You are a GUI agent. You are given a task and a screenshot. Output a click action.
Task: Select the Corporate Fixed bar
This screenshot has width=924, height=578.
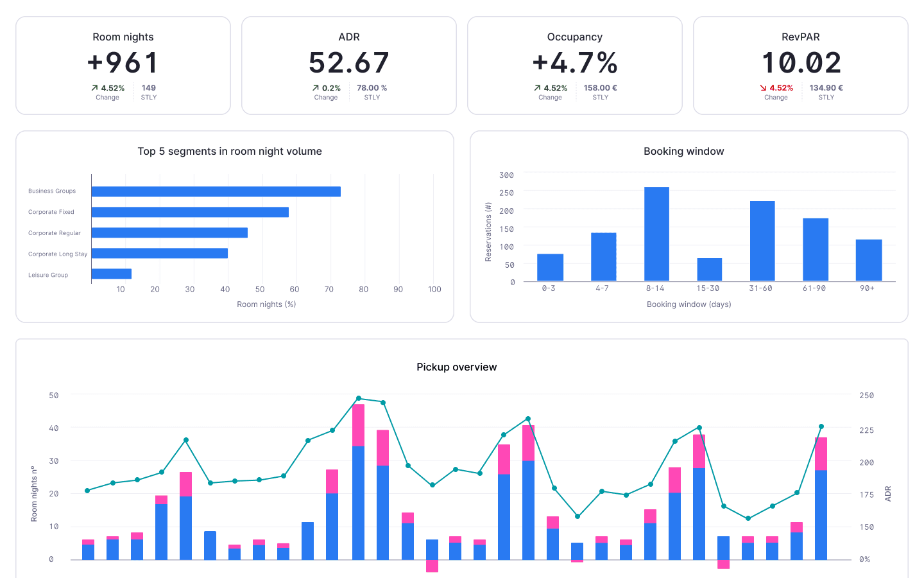[190, 212]
